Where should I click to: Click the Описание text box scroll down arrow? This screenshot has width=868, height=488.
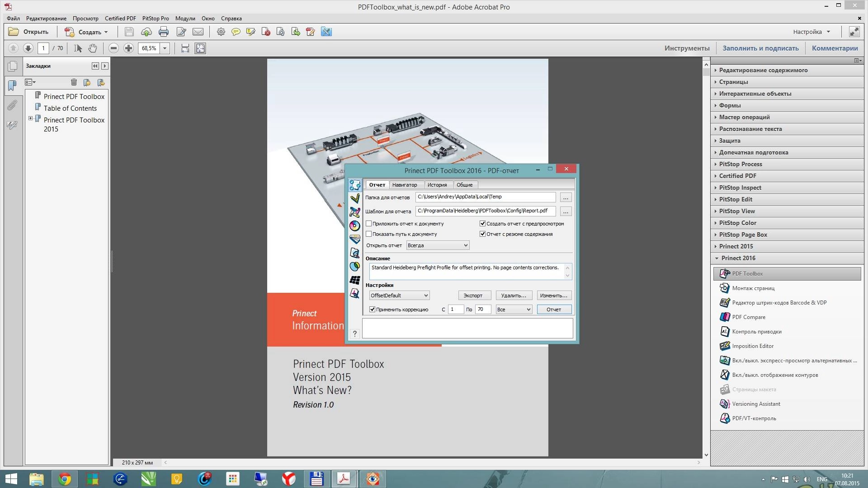[x=567, y=275]
